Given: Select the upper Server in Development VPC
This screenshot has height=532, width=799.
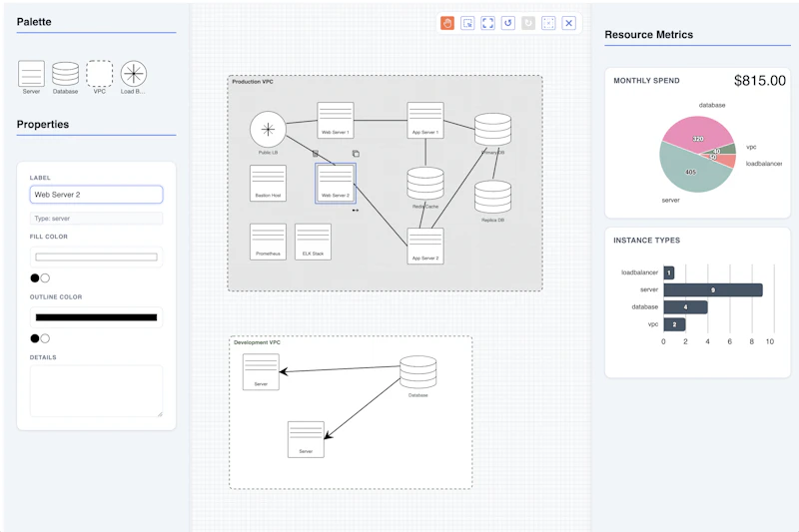Looking at the screenshot, I should 261,371.
